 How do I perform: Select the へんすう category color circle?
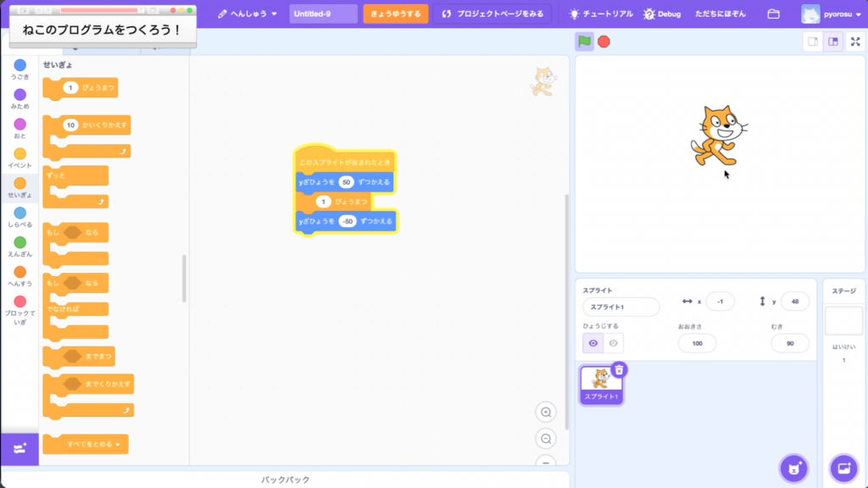pyautogui.click(x=19, y=272)
